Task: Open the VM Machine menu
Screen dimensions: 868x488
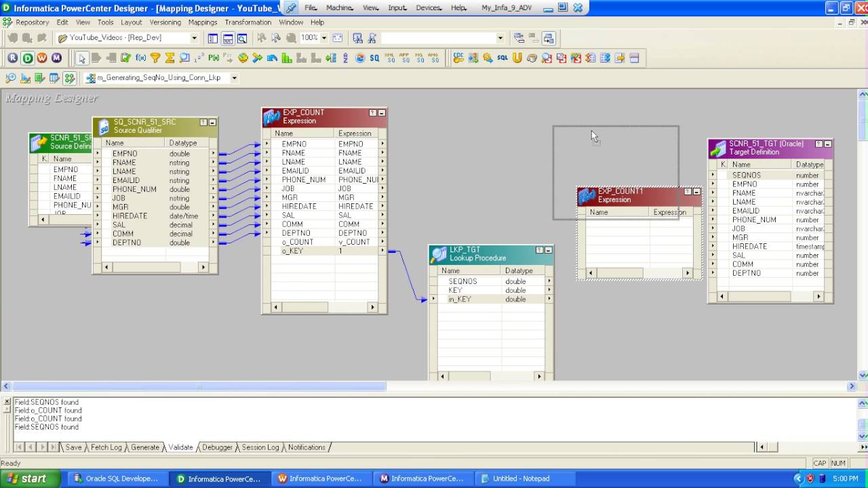Action: [x=339, y=7]
